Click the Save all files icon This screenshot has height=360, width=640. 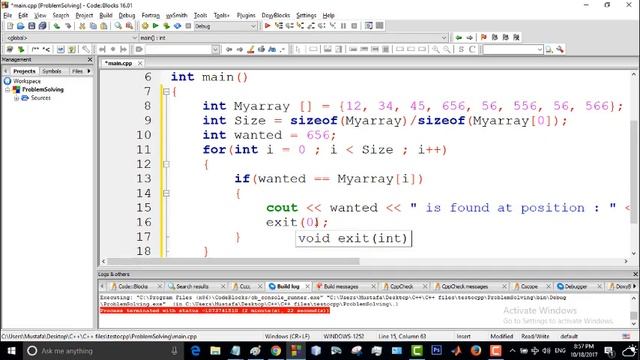42,26
